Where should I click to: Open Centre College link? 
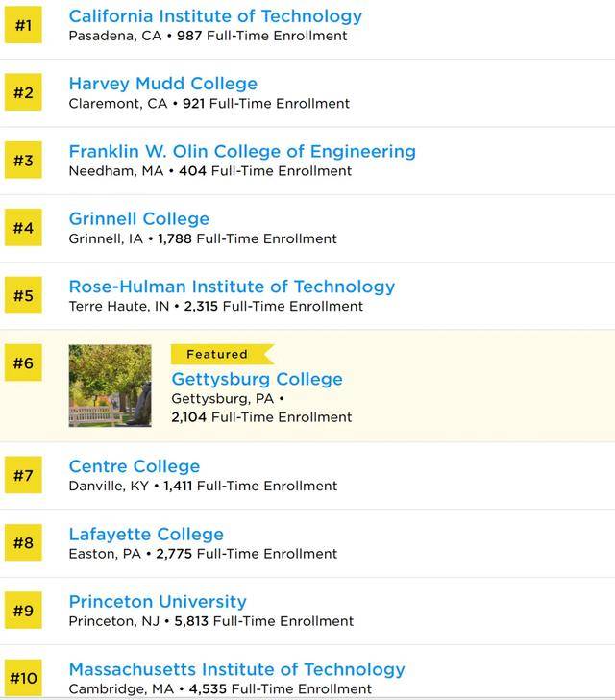135,466
